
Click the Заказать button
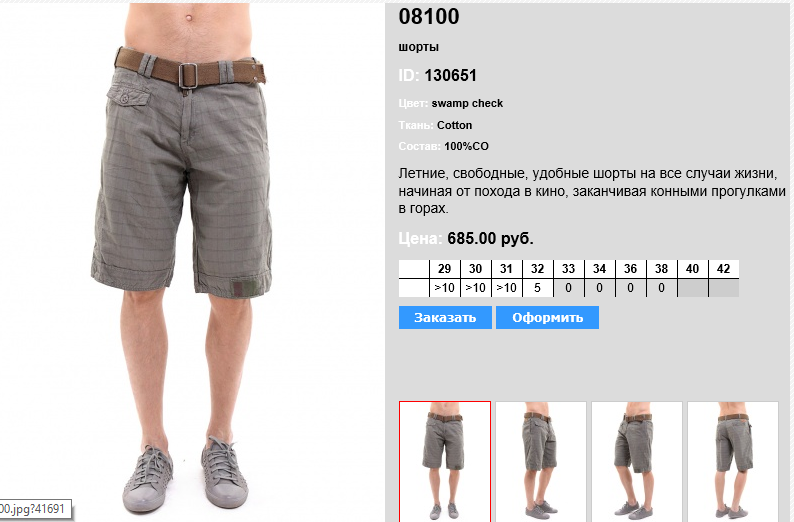click(445, 317)
